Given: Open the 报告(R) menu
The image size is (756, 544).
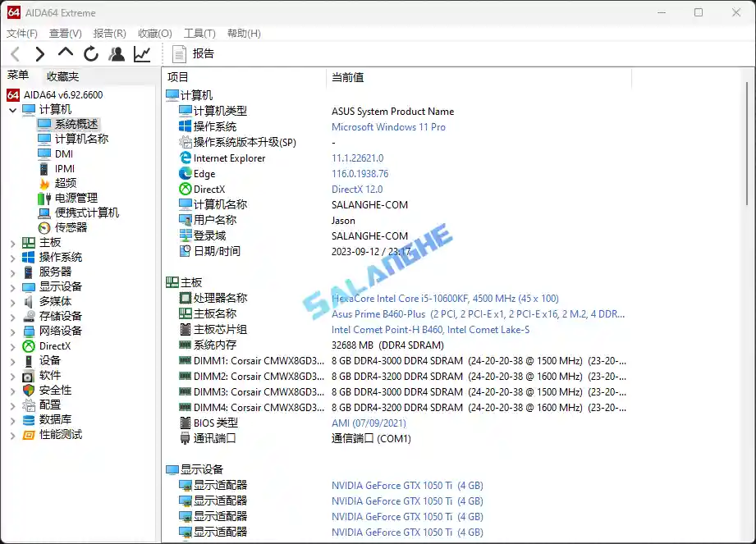Looking at the screenshot, I should point(109,33).
